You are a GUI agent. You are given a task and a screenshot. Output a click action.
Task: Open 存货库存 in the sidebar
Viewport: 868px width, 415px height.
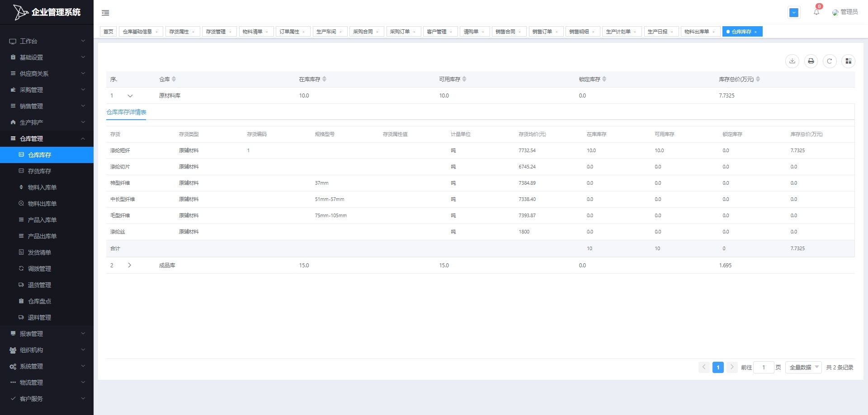39,171
